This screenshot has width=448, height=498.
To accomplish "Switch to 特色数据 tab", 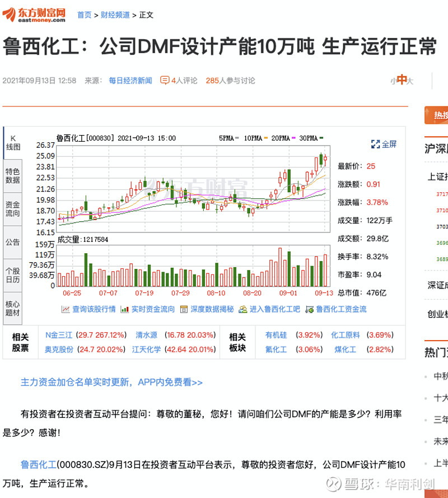I will [x=13, y=176].
